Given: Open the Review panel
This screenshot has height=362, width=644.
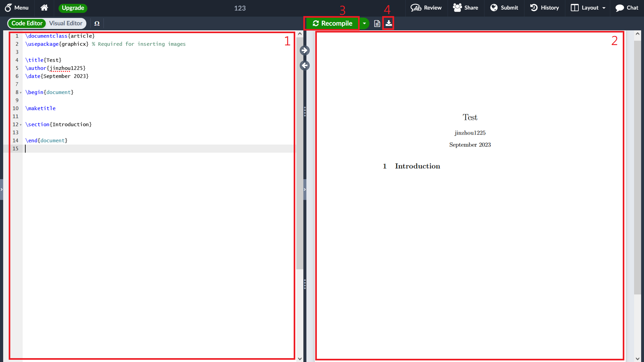Looking at the screenshot, I should pyautogui.click(x=426, y=8).
